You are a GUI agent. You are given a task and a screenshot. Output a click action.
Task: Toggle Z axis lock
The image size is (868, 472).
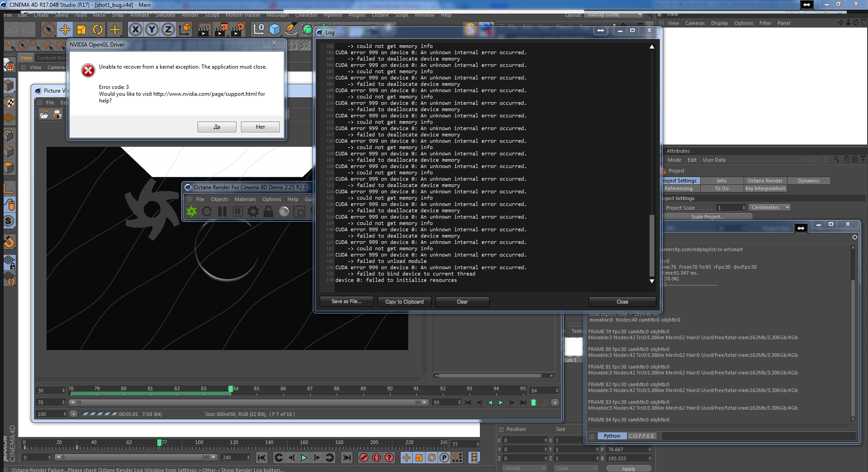click(168, 30)
